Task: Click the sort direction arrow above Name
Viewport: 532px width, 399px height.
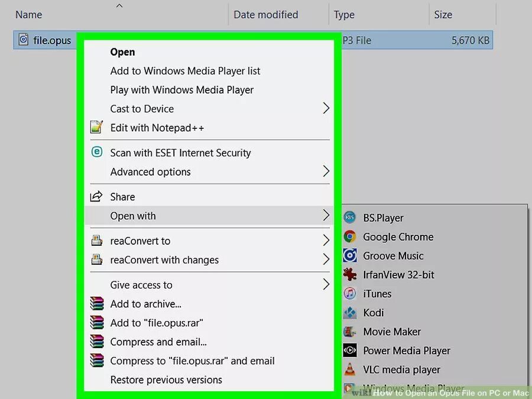Action: tap(119, 5)
